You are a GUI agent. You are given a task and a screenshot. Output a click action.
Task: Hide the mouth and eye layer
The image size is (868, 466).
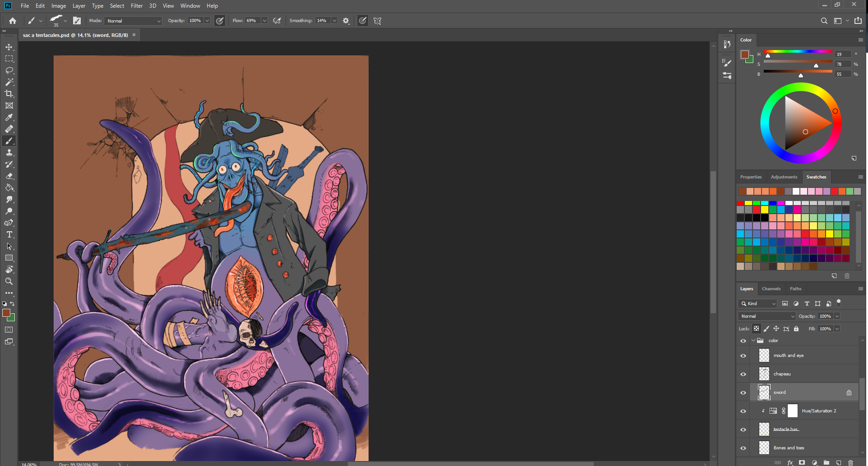point(743,356)
